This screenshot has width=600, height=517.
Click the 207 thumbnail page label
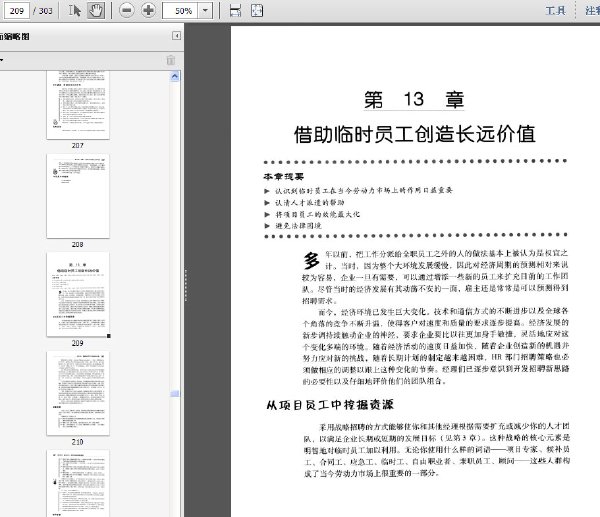(78, 145)
